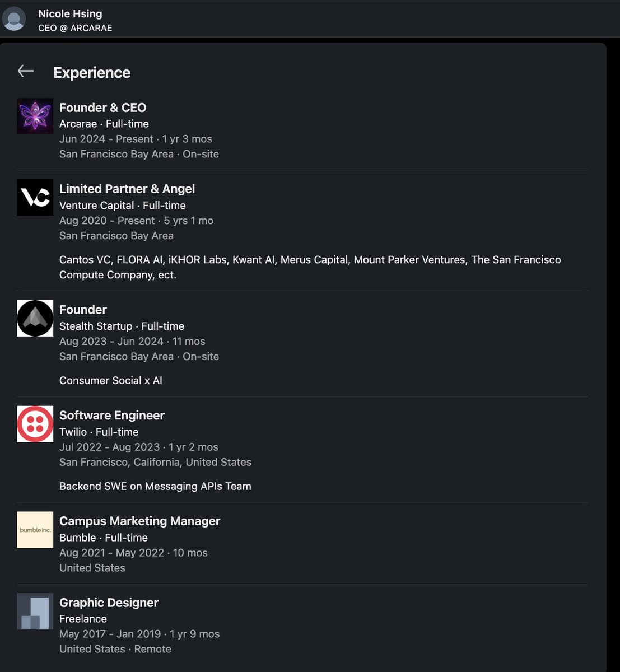
Task: Open the Stealth Startup company logo
Action: click(x=35, y=318)
